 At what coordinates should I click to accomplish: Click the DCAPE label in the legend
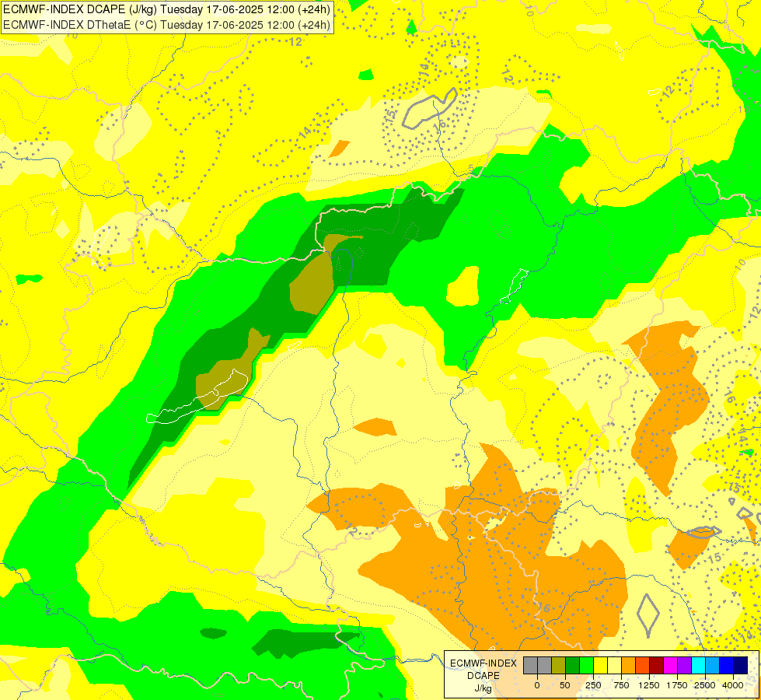(483, 676)
